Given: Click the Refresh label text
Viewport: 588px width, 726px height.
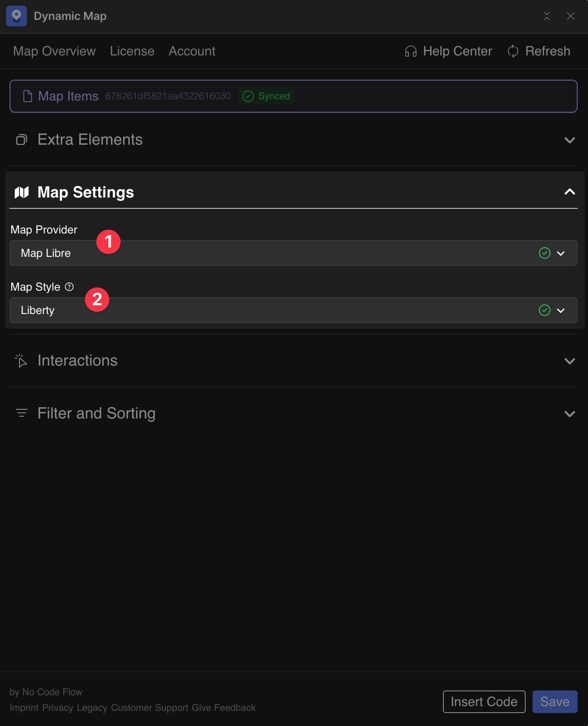Looking at the screenshot, I should 548,51.
